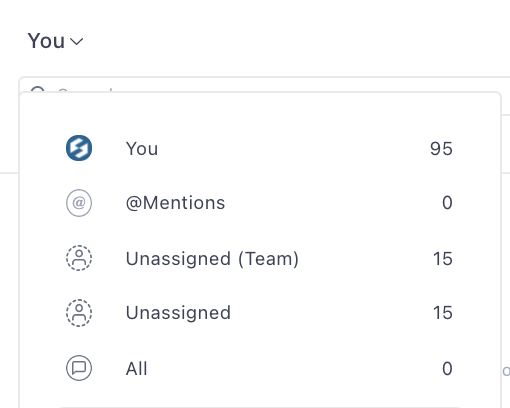Select the You option in the list

(260, 148)
